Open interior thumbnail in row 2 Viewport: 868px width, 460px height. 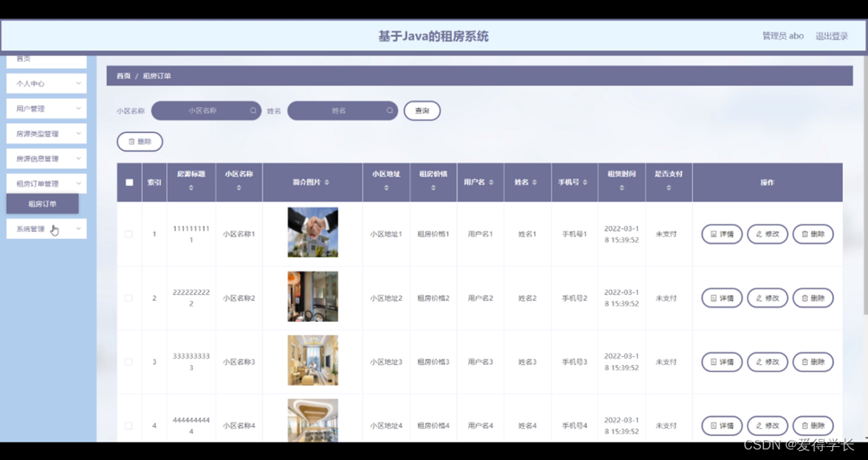(x=313, y=296)
